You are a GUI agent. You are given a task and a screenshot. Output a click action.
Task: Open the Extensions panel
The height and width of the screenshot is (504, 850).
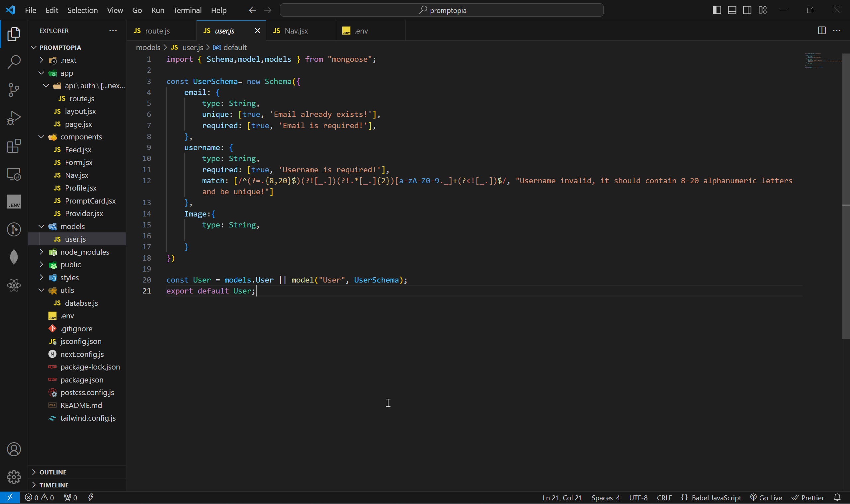[x=14, y=146]
